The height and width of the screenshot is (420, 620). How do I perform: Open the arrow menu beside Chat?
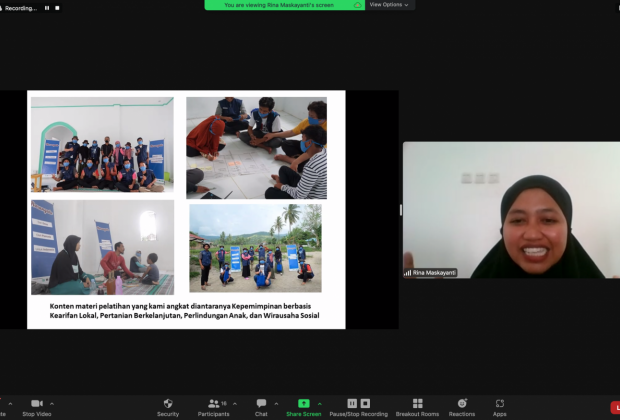(x=277, y=403)
